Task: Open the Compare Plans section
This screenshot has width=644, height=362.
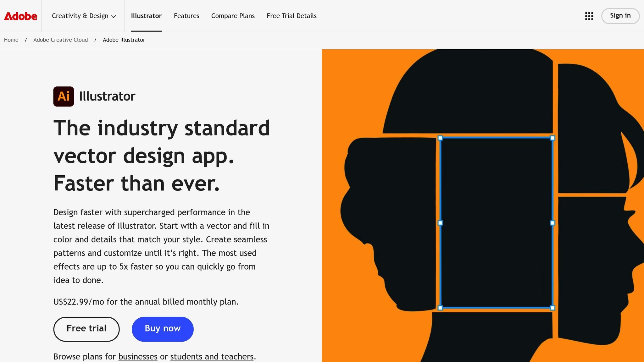Action: click(x=233, y=16)
